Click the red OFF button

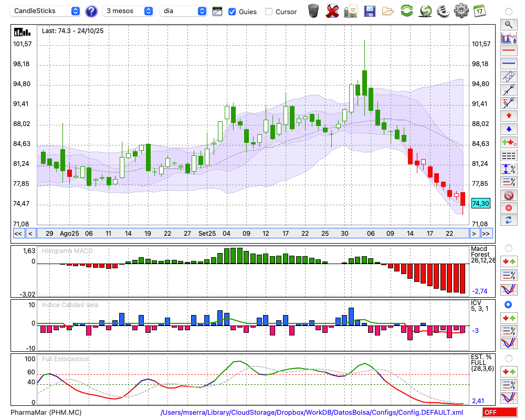[x=500, y=412]
